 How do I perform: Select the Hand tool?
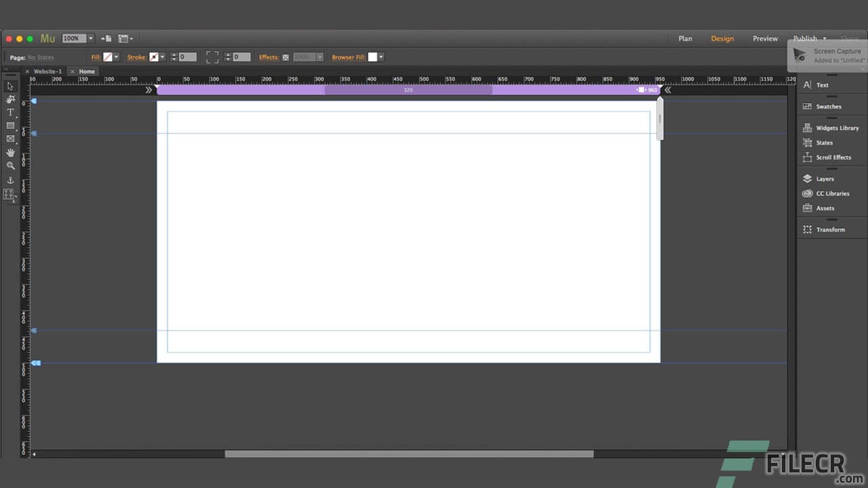coord(10,152)
